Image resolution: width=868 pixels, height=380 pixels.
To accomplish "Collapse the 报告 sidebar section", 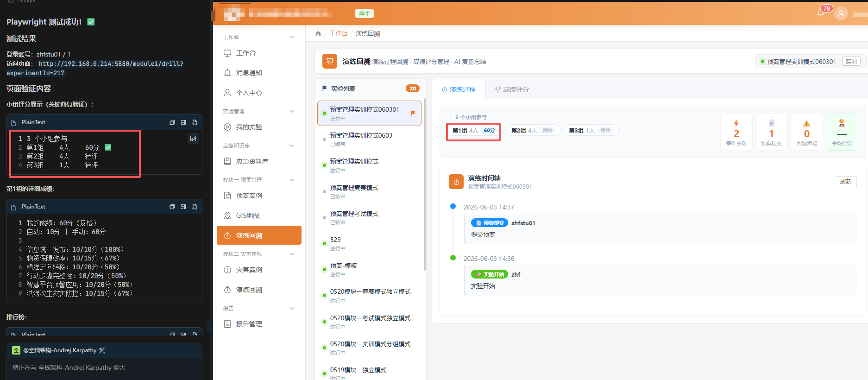I will 259,308.
